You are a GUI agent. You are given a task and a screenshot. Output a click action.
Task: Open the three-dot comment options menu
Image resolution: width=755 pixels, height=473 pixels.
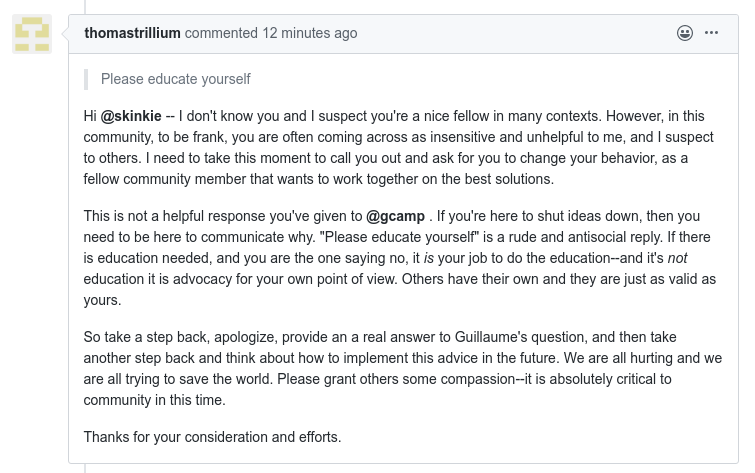pos(711,33)
